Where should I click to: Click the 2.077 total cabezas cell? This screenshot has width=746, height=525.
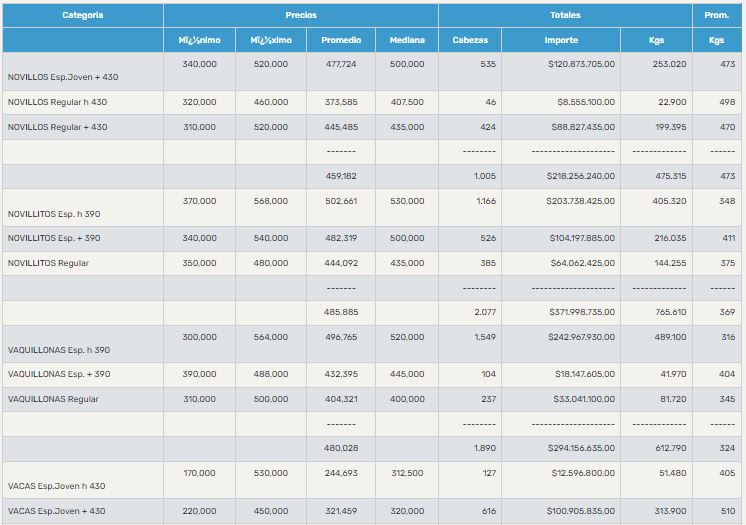pyautogui.click(x=486, y=312)
